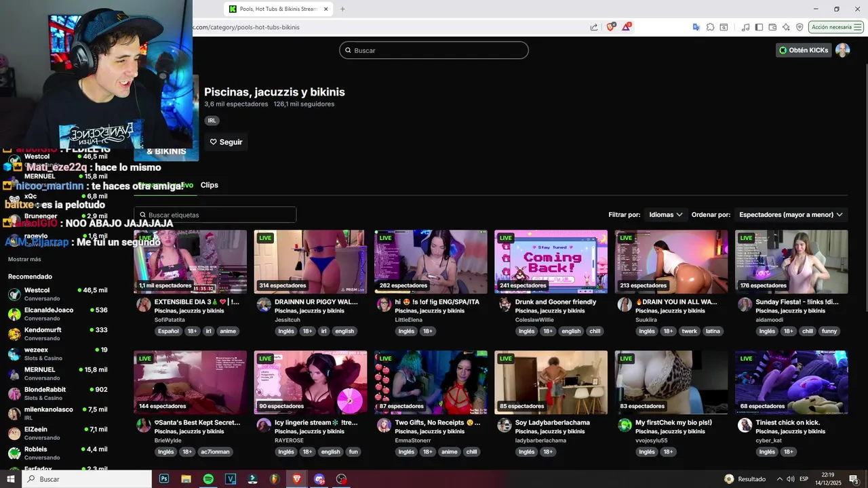Select the fun tag under RAYEROSE
This screenshot has height=488, width=868.
[x=353, y=452]
